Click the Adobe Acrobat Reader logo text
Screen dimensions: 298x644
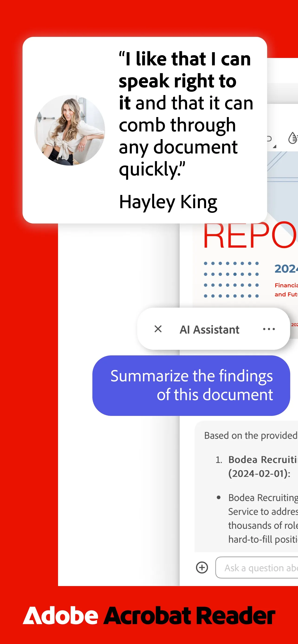pos(149,615)
